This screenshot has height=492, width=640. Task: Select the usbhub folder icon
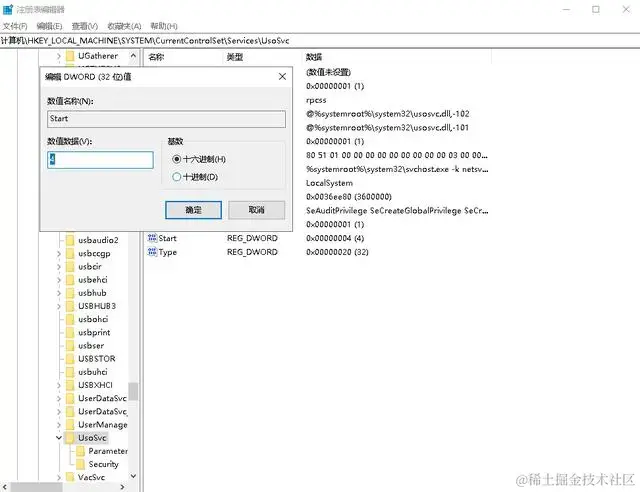pos(70,293)
